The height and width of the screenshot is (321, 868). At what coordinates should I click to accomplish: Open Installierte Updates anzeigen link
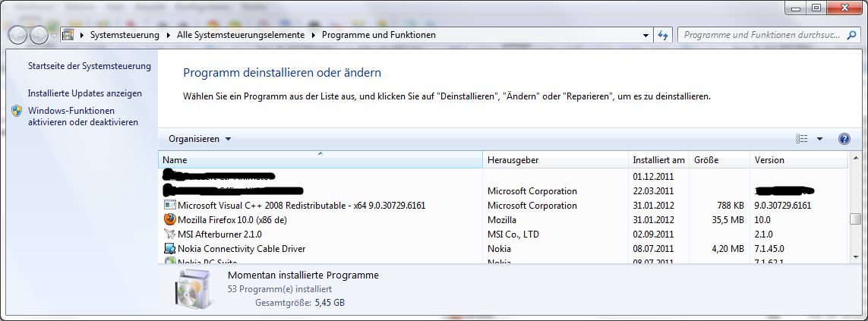[85, 93]
